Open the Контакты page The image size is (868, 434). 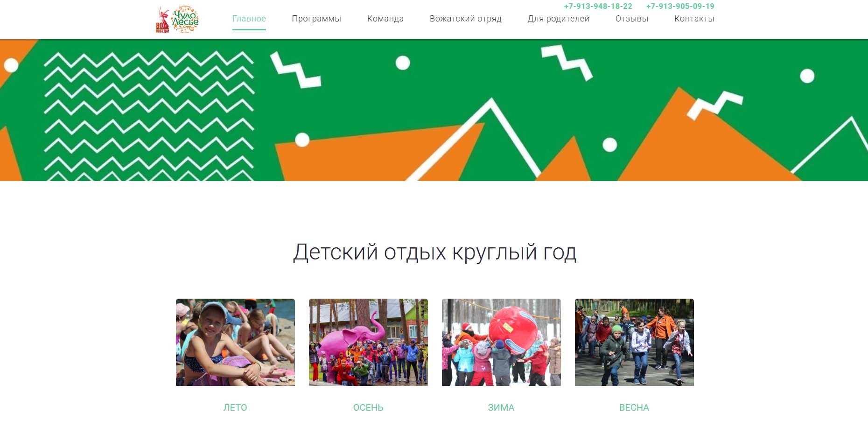(x=694, y=19)
